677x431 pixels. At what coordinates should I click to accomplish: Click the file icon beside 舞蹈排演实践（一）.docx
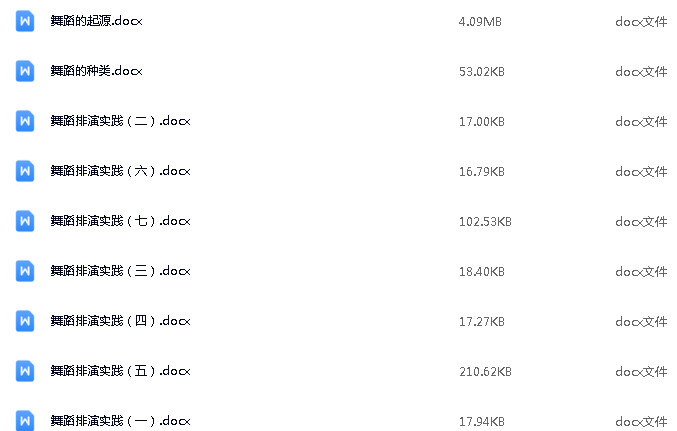[25, 420]
